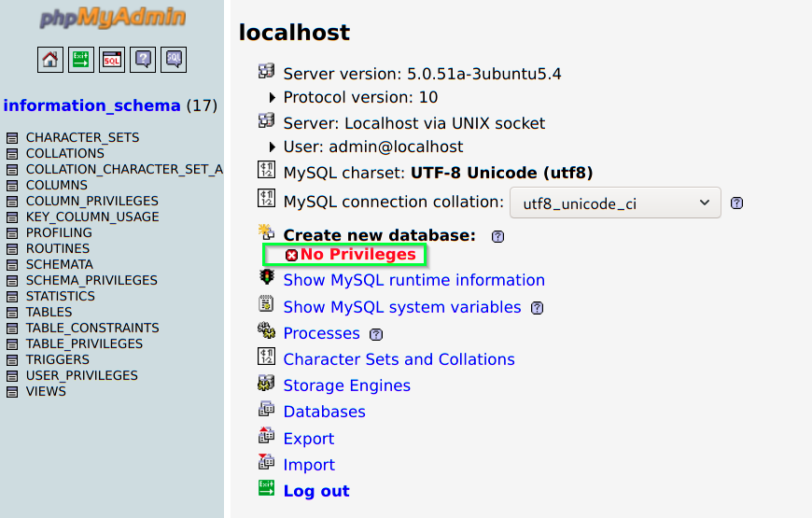Browse PROFILING table icon
This screenshot has width=812, height=518.
click(x=12, y=233)
